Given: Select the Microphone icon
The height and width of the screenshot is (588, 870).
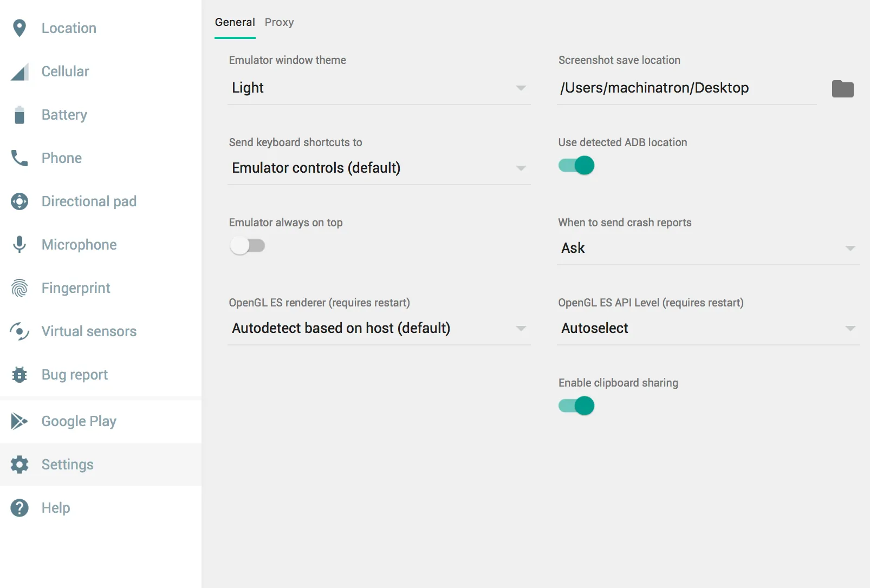Looking at the screenshot, I should [x=20, y=245].
